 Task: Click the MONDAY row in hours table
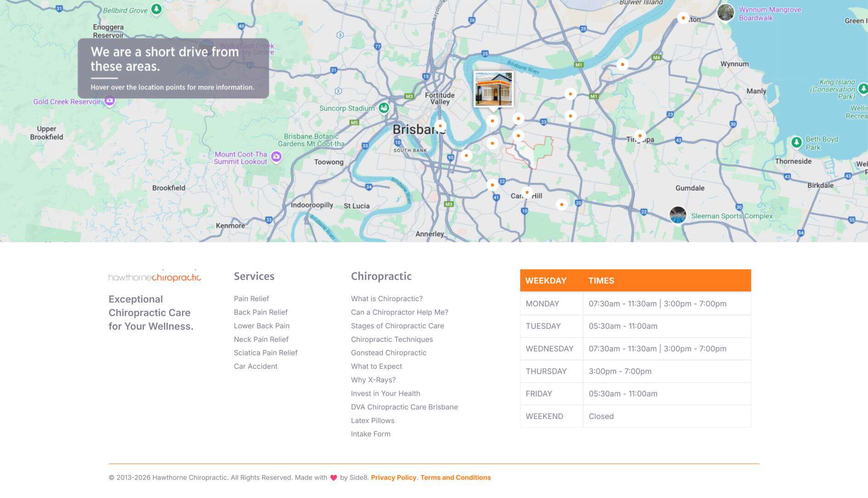point(635,303)
